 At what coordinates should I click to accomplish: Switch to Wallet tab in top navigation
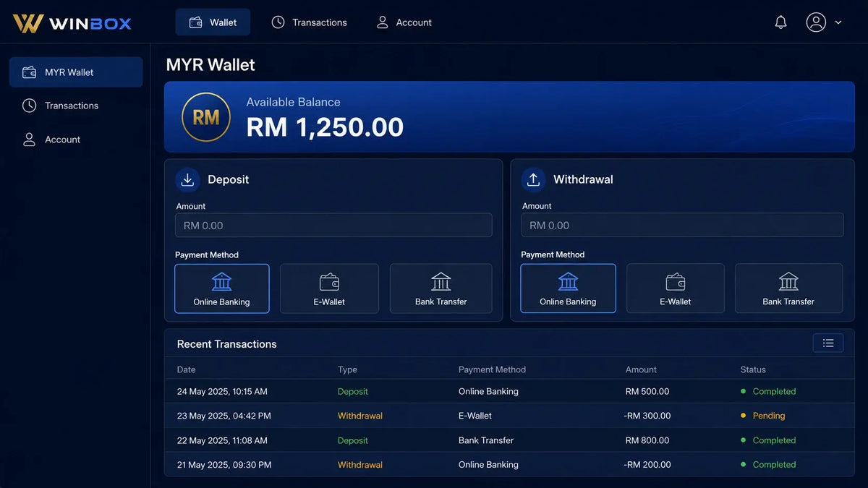click(x=213, y=22)
